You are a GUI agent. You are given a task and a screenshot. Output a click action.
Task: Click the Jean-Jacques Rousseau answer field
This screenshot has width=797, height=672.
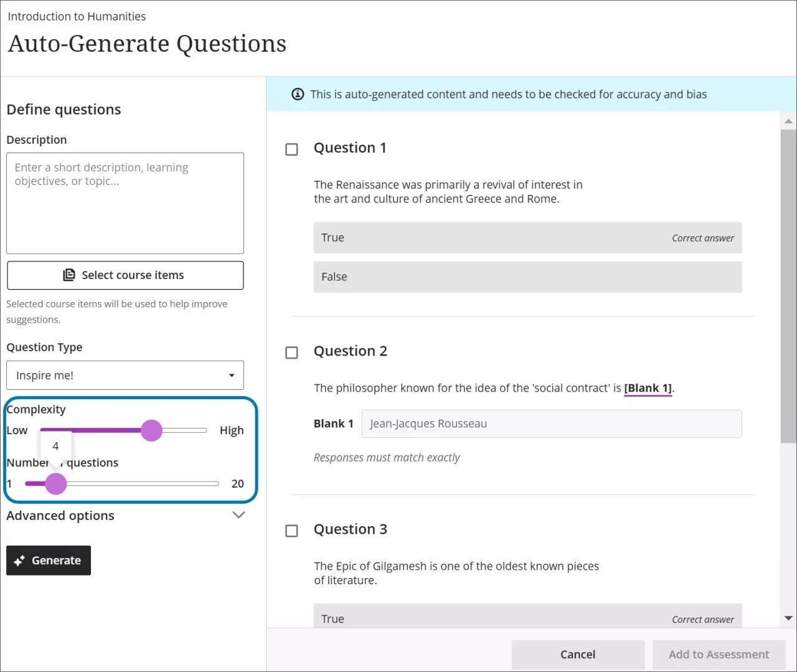click(552, 424)
